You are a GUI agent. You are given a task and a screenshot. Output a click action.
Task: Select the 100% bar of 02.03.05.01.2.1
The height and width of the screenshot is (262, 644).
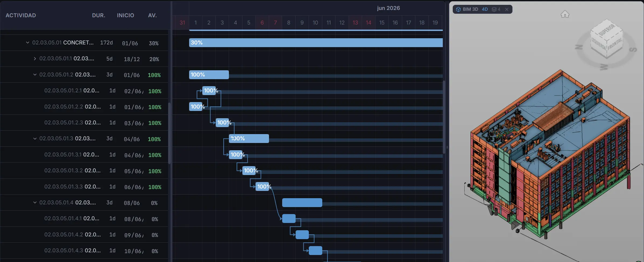[209, 90]
